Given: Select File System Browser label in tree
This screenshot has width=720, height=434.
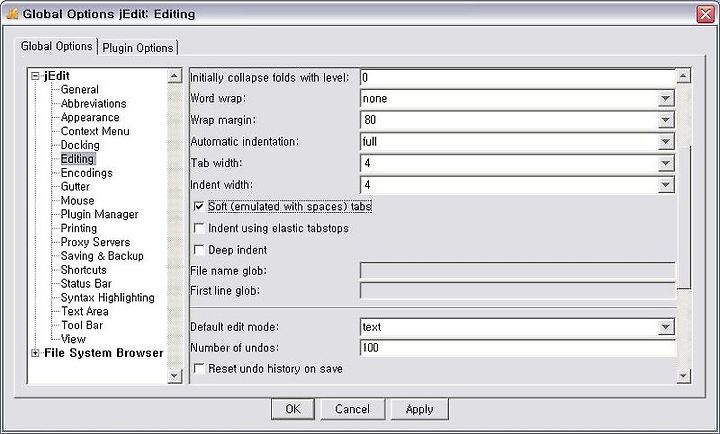Looking at the screenshot, I should click(x=103, y=353).
